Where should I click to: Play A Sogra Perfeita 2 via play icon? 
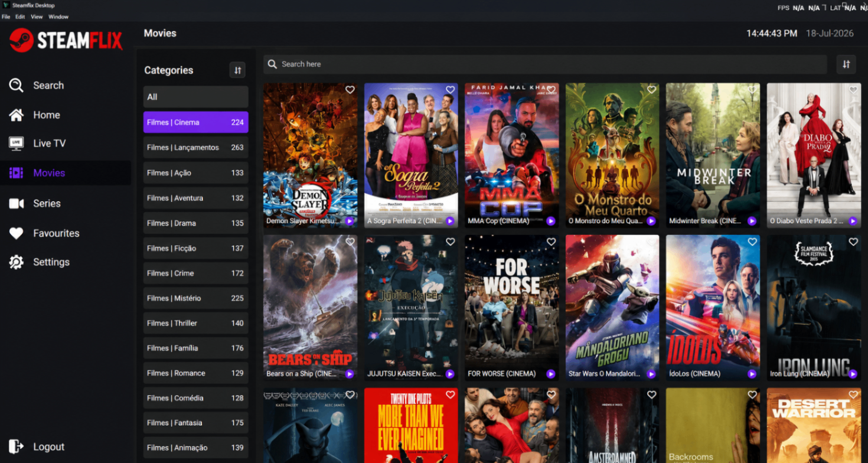450,221
